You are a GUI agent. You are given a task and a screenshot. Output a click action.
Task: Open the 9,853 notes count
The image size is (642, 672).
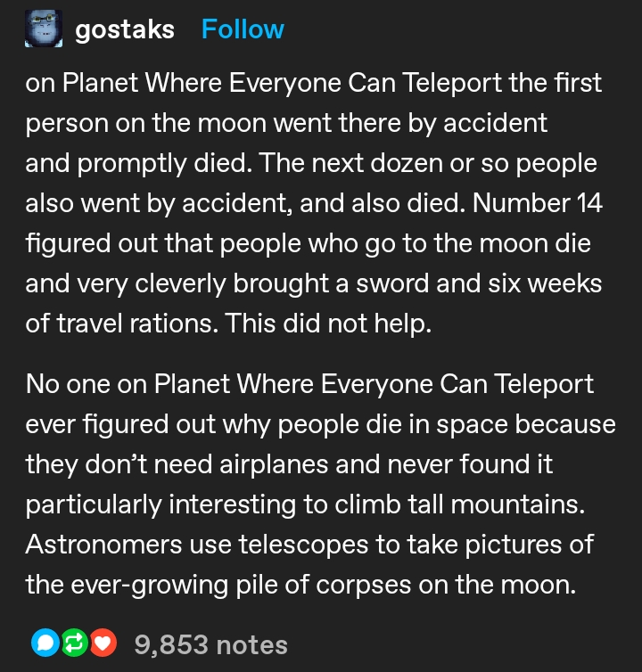(x=210, y=644)
